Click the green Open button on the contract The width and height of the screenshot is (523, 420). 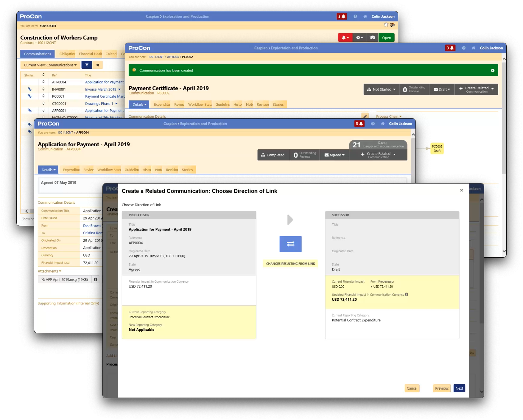point(386,38)
